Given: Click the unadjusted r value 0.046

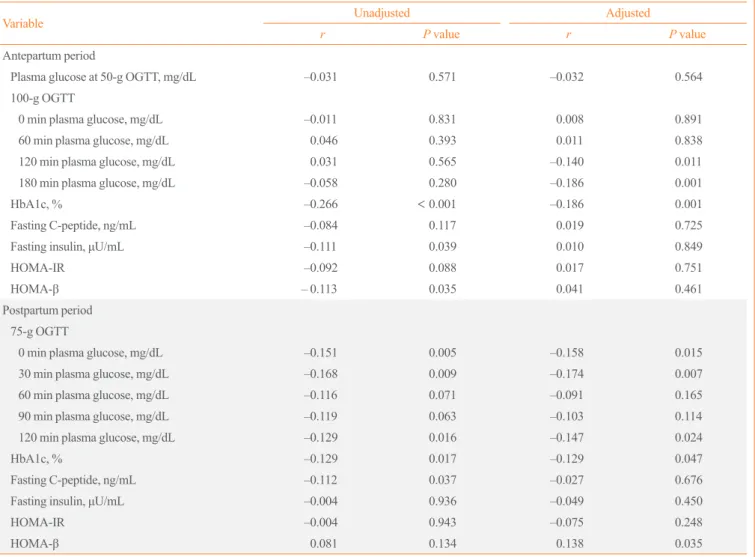Looking at the screenshot, I should point(324,141).
